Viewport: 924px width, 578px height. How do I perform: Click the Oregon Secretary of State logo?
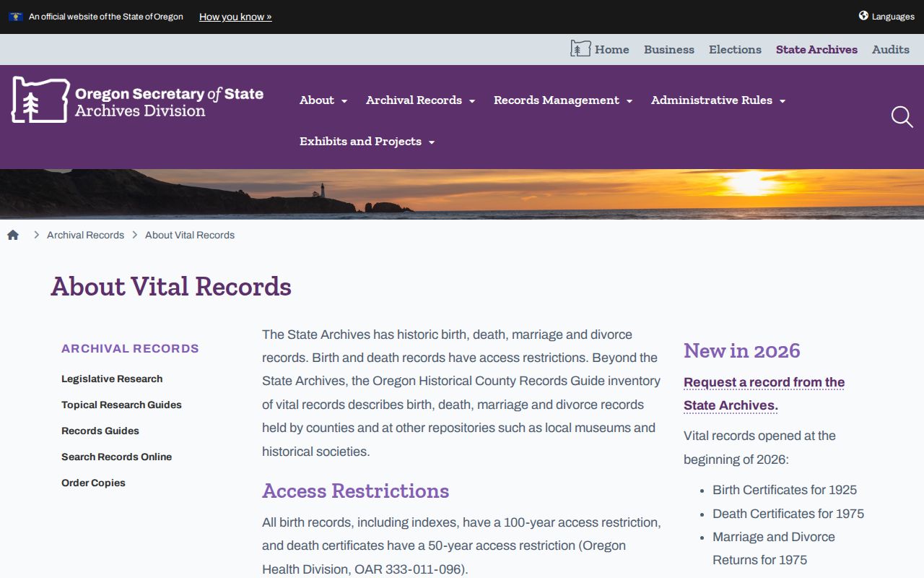[x=137, y=100]
